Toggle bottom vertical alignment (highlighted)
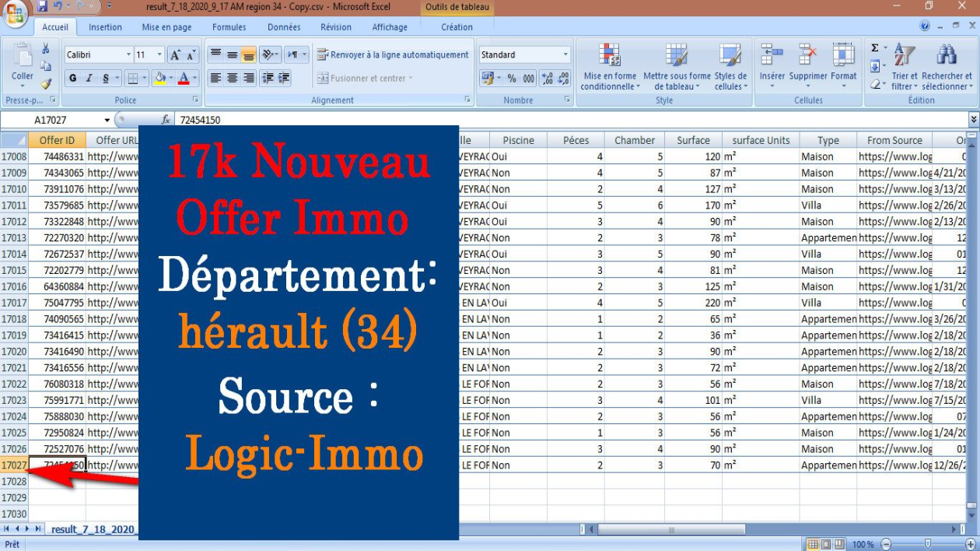The image size is (980, 551). (248, 54)
